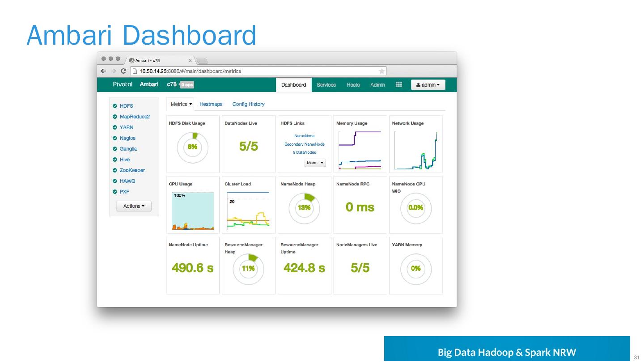The height and width of the screenshot is (362, 644).
Task: Click the status check icon beside HAWQ
Action: coord(115,181)
